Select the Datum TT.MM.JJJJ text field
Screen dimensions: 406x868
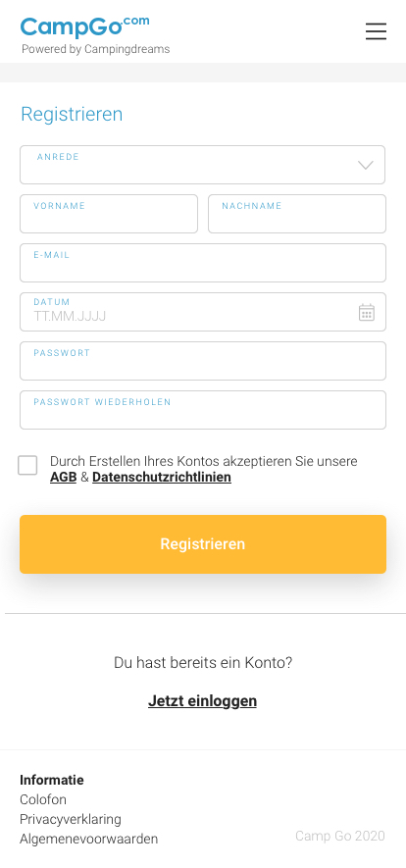coord(203,312)
